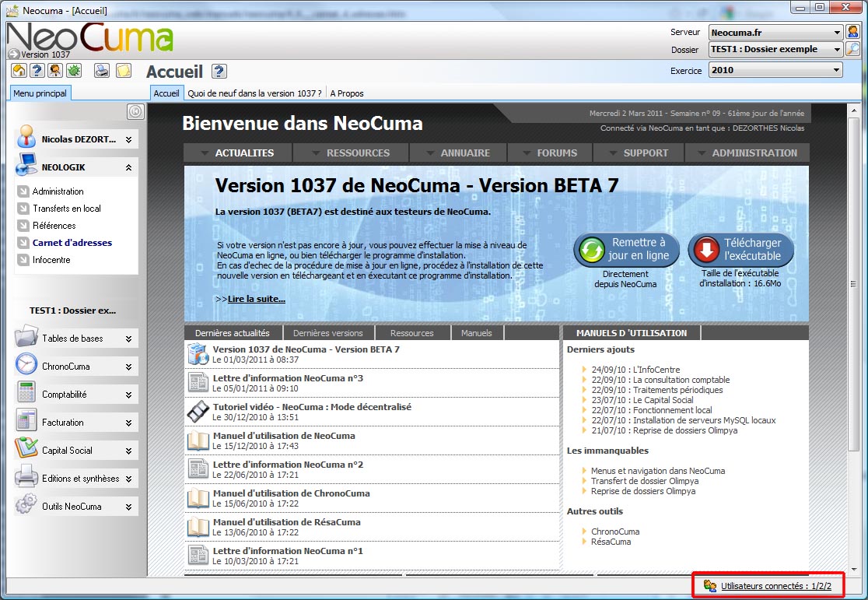The width and height of the screenshot is (868, 600).
Task: Open help via the question mark toolbar icon
Action: tap(37, 70)
